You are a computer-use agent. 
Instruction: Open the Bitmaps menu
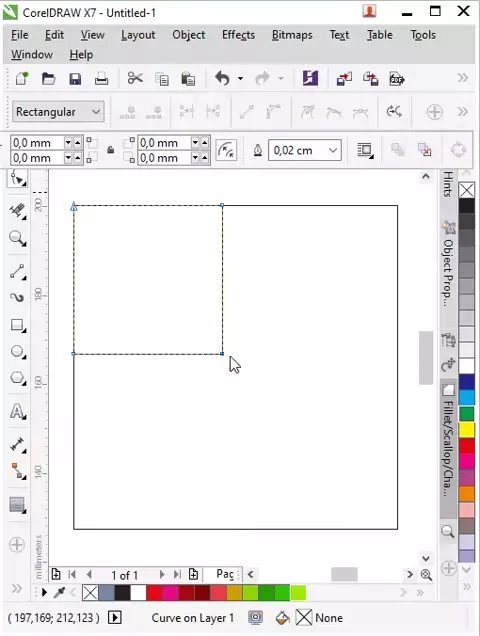coord(292,35)
